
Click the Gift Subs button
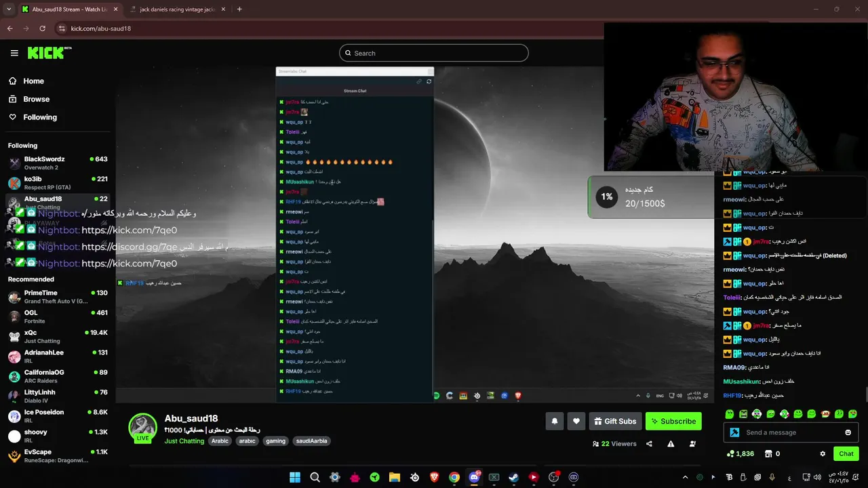(x=615, y=421)
